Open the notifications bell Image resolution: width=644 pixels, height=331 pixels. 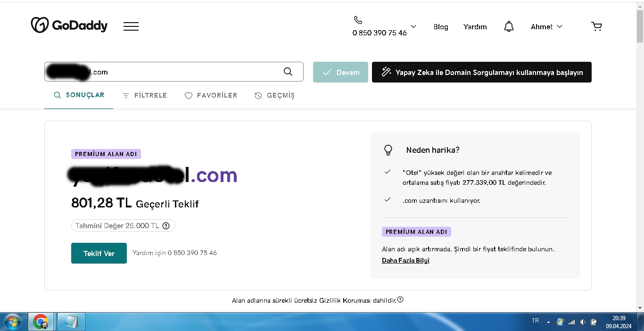point(509,26)
